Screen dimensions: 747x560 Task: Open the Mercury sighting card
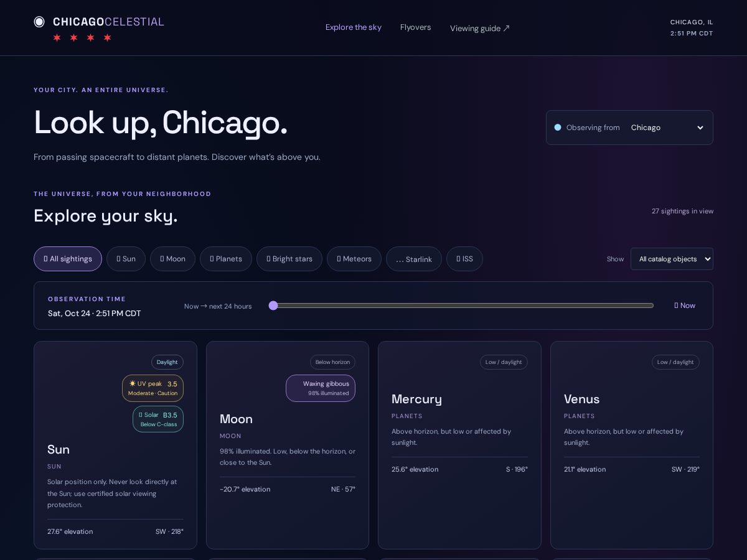(x=459, y=445)
